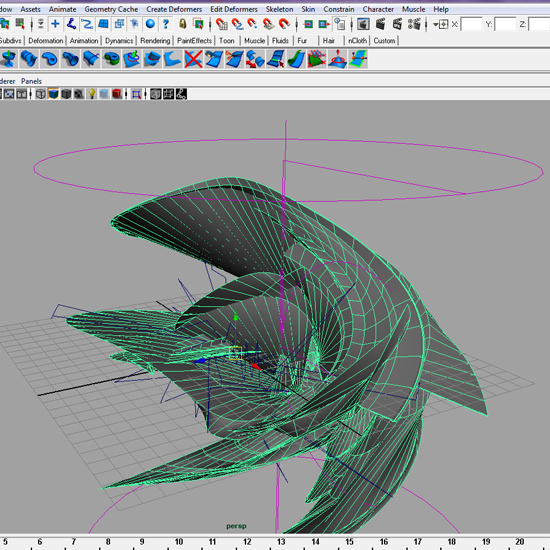Toggle the lock selection padlock icon
Viewport: 550px width, 550px height.
[x=183, y=24]
